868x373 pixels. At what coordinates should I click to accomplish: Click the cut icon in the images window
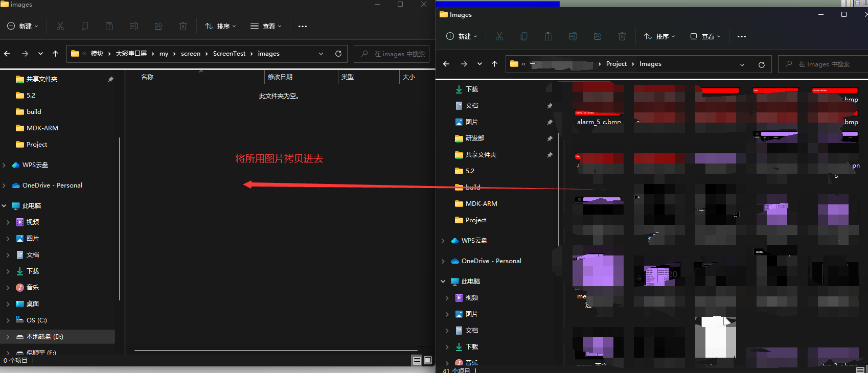60,26
